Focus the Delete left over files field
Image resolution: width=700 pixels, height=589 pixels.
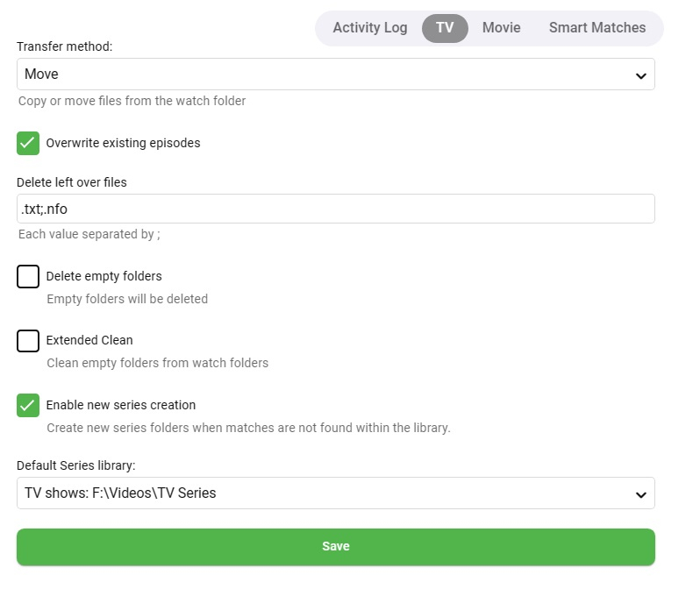pos(336,209)
